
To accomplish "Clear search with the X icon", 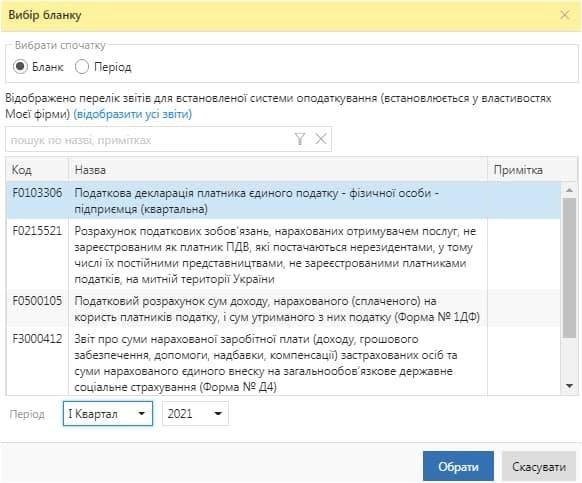I will (321, 139).
